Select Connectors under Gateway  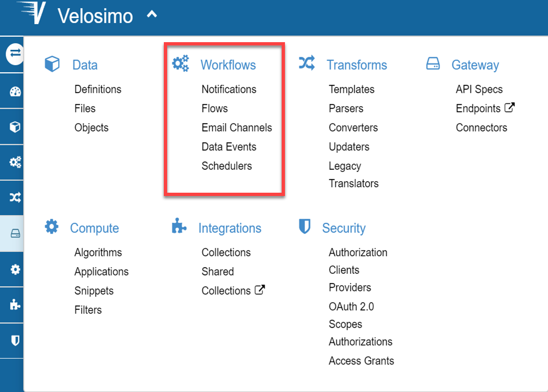point(482,128)
